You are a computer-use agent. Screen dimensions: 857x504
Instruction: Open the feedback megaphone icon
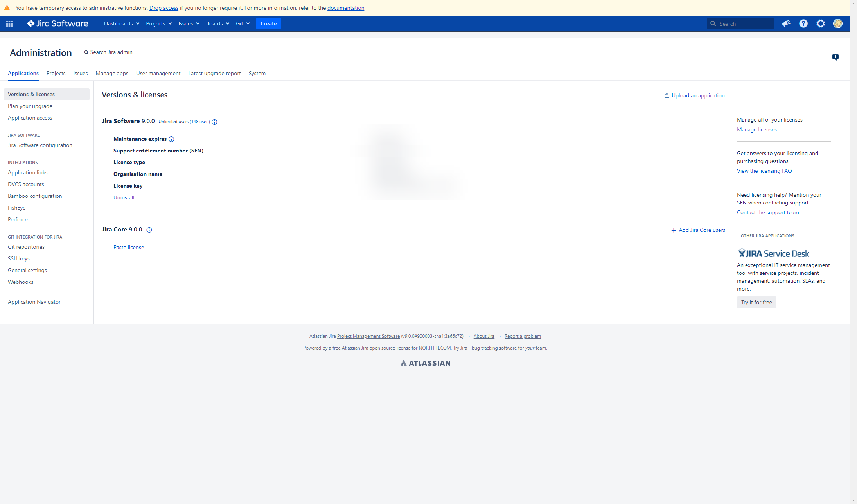point(786,24)
